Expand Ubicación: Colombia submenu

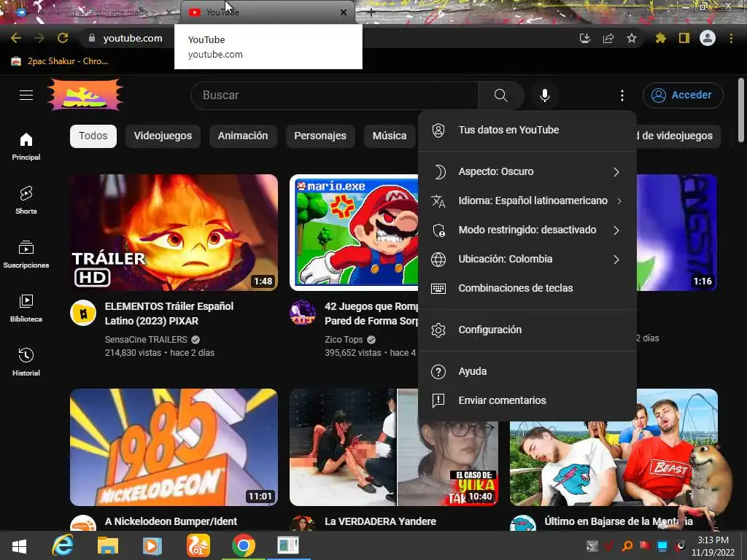coord(527,259)
